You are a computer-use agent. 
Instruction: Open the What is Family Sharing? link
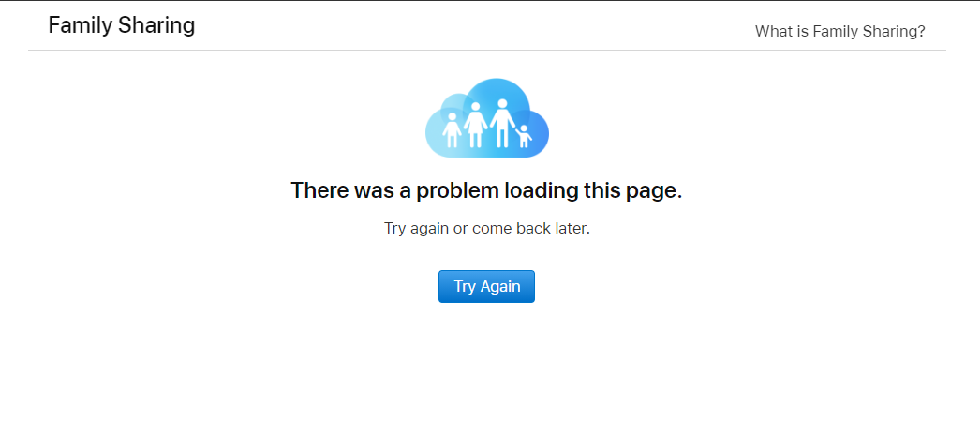tap(839, 31)
